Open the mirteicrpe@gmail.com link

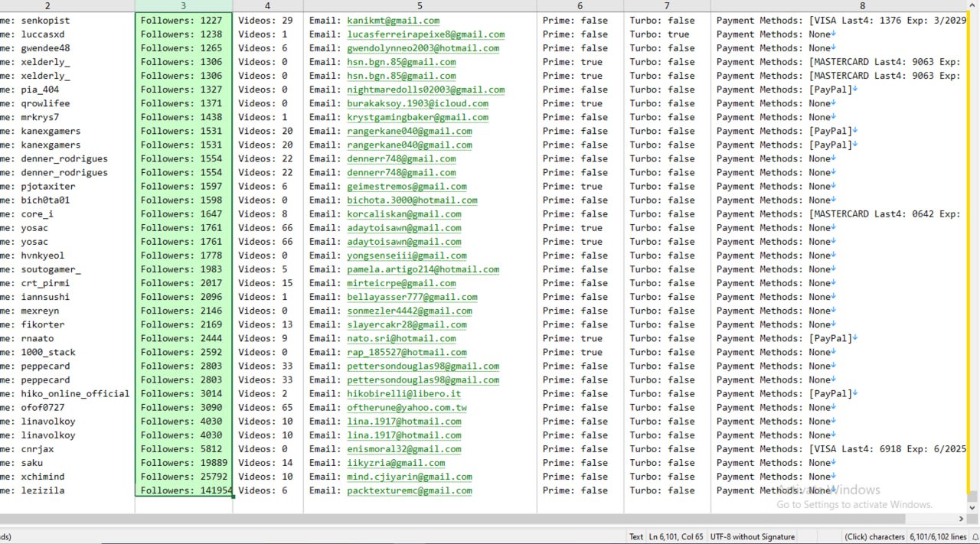click(401, 283)
